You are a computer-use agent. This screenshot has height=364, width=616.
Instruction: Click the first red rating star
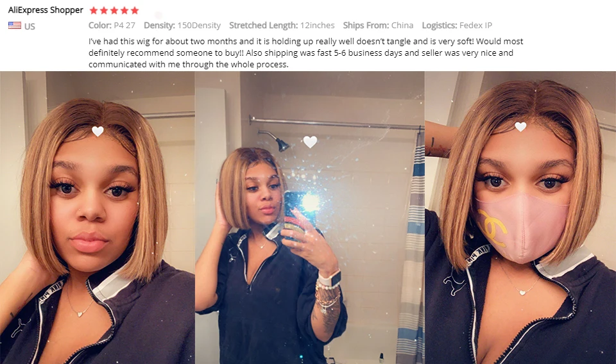pos(94,10)
